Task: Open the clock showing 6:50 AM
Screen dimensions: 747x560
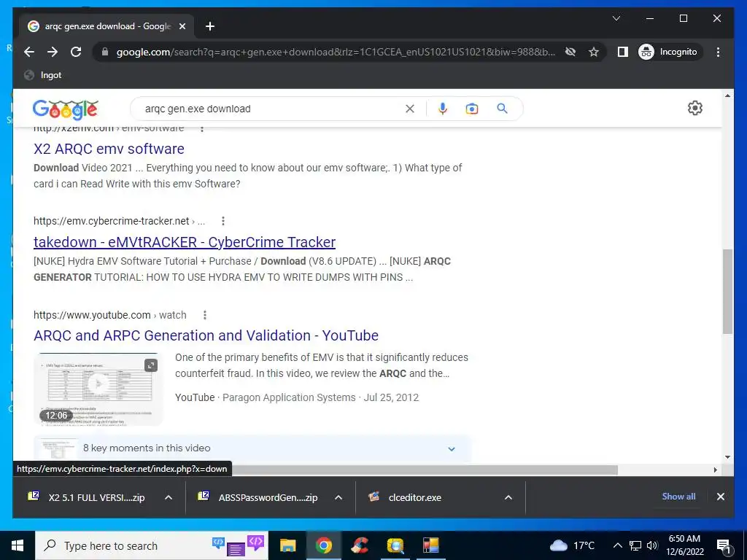Action: [684, 545]
